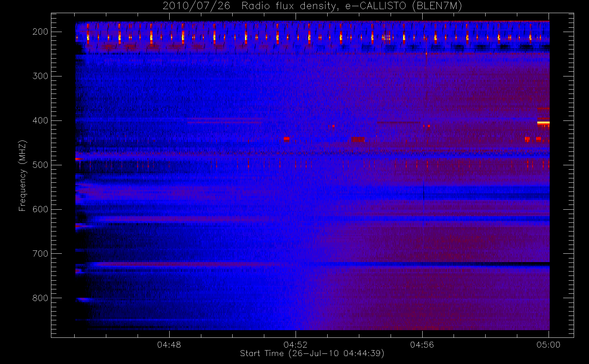Click the 600 frequency tick label
This screenshot has width=589, height=364.
40,209
